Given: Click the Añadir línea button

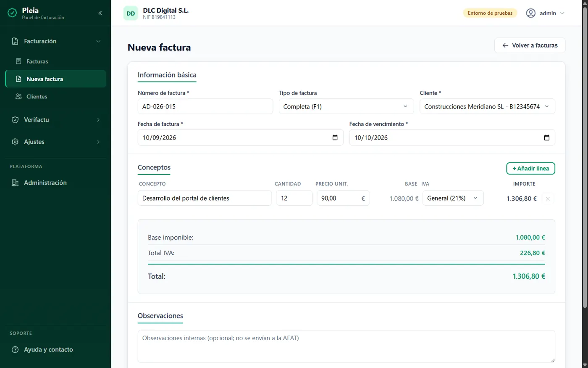Looking at the screenshot, I should point(530,168).
